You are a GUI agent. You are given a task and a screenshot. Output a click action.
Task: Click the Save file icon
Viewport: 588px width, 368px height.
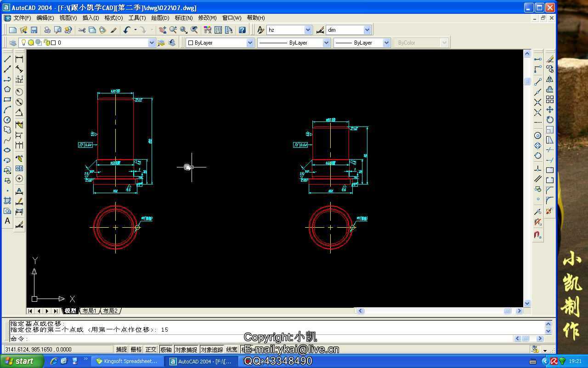[x=34, y=30]
